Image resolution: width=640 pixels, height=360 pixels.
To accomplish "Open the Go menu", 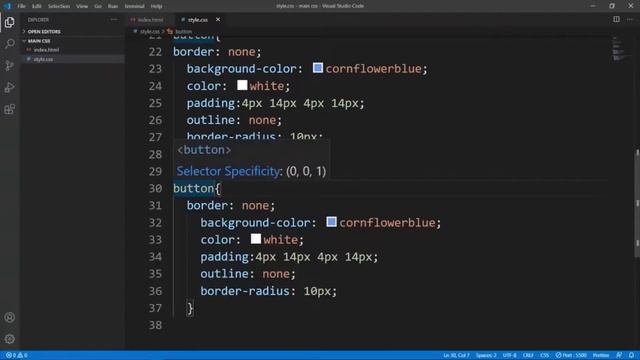I will pyautogui.click(x=98, y=6).
